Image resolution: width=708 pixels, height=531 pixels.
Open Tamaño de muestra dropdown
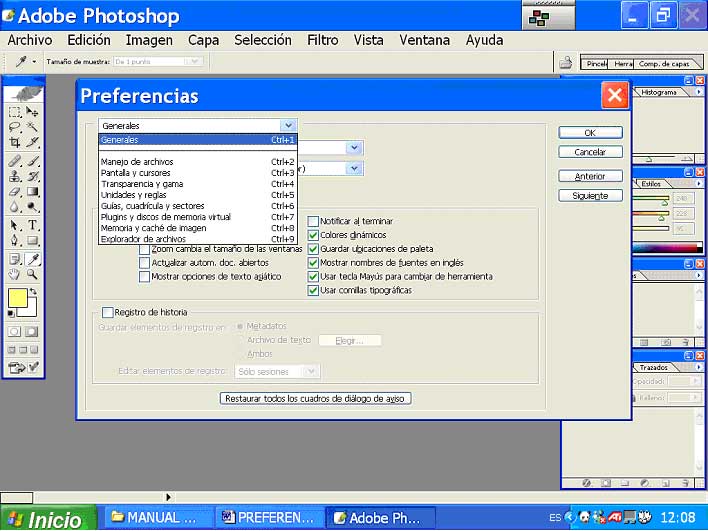158,61
